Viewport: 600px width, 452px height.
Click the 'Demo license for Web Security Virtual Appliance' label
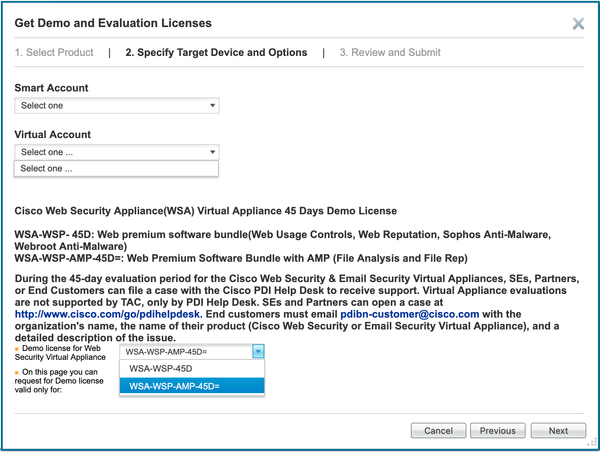[x=60, y=352]
